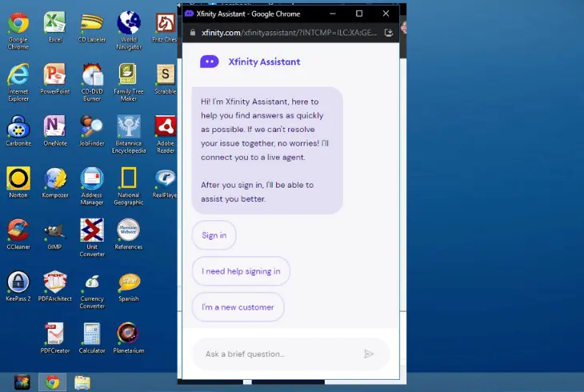Open File Explorer from the taskbar
Image resolution: width=584 pixels, height=392 pixels.
coord(82,382)
